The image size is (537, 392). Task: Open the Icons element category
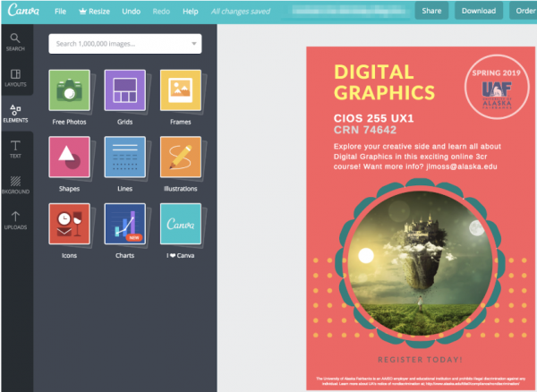(x=69, y=224)
